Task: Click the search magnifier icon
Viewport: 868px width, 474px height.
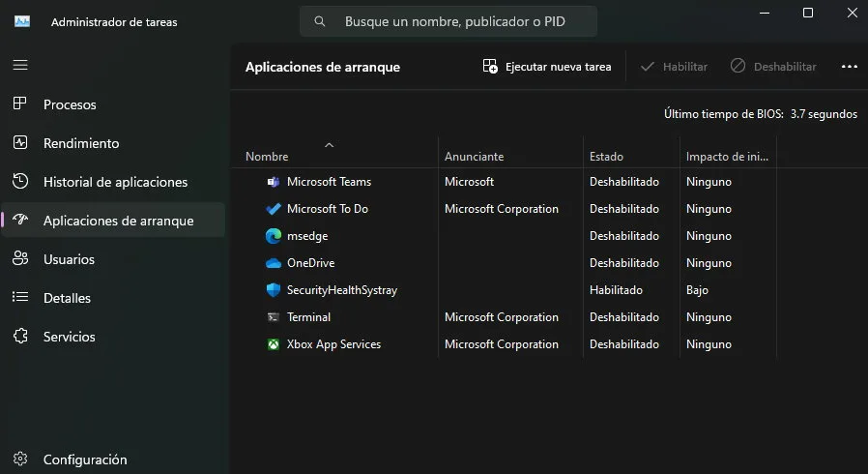Action: 319,21
